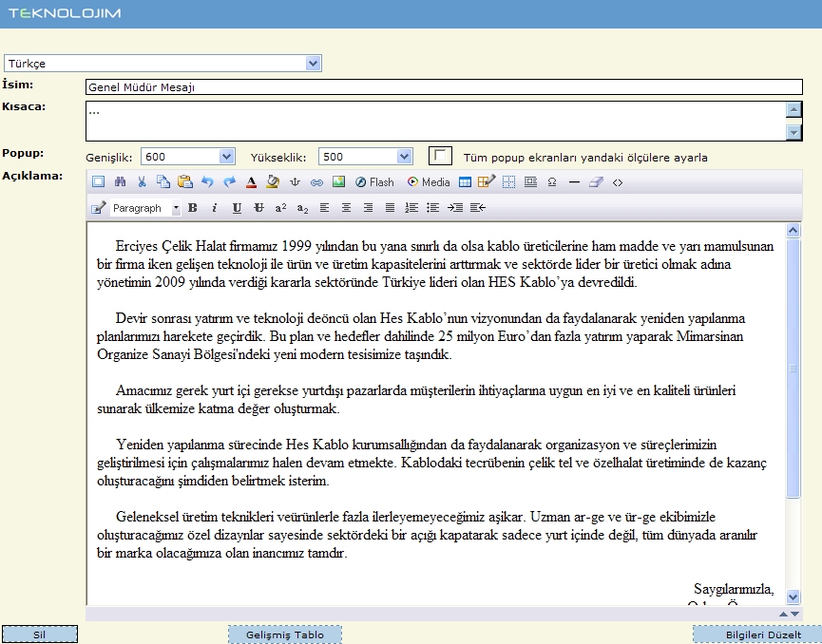
Task: Click the İsim name input field
Action: pos(444,87)
